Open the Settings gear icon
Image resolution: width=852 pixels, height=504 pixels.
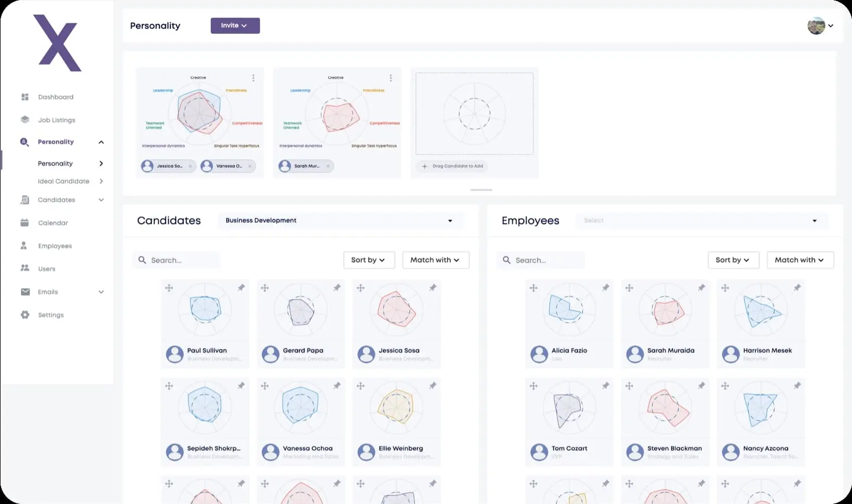pyautogui.click(x=24, y=315)
